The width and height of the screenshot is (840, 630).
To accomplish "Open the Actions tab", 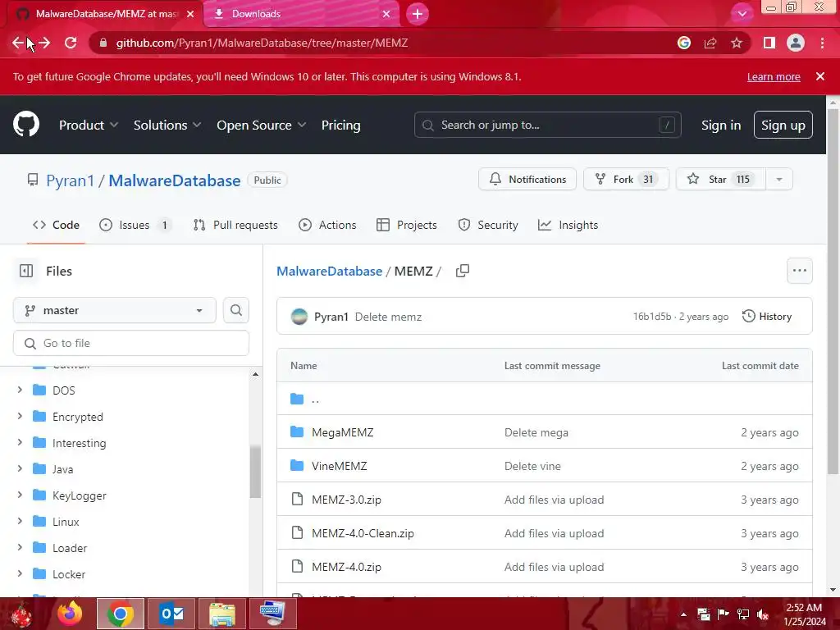I will pyautogui.click(x=327, y=225).
